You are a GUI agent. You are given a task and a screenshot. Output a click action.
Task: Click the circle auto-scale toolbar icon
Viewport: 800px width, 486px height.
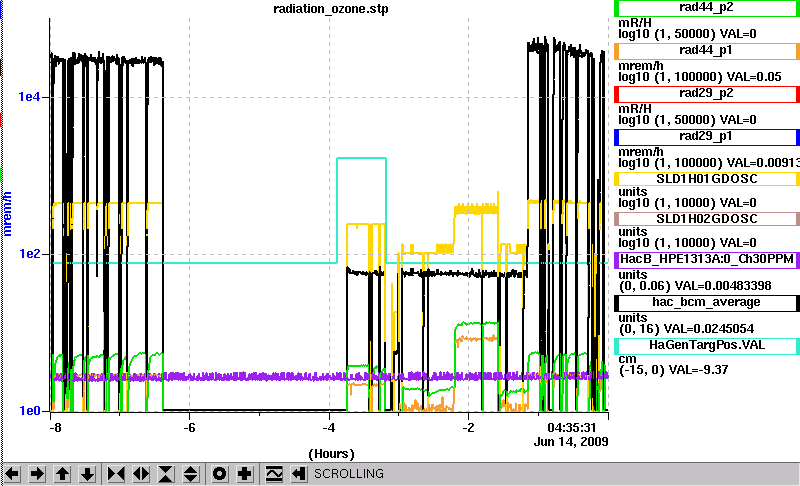219,474
